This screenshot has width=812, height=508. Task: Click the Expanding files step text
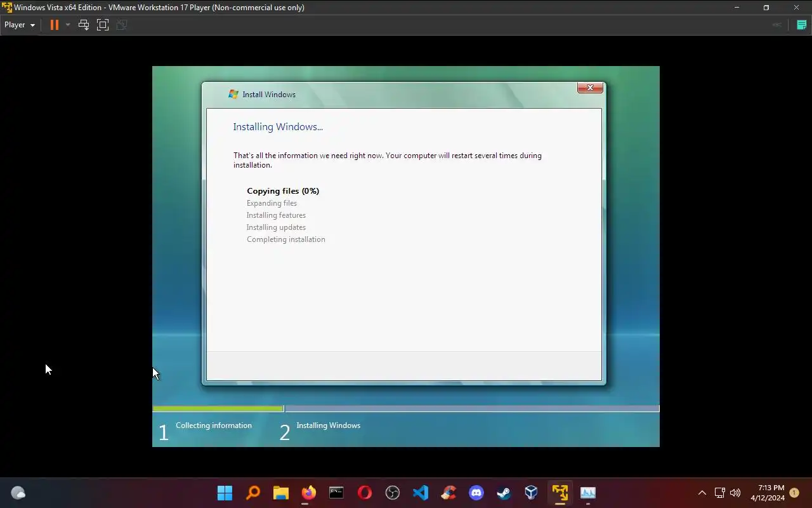tap(272, 203)
